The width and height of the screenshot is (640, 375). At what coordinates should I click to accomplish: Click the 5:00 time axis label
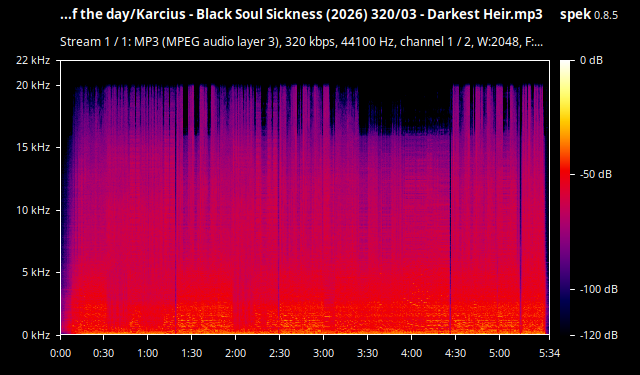[500, 353]
